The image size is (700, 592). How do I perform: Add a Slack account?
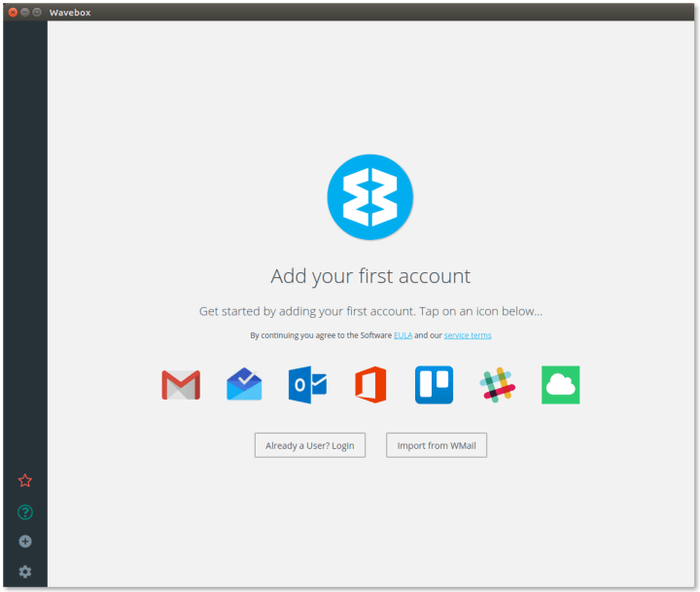[498, 385]
